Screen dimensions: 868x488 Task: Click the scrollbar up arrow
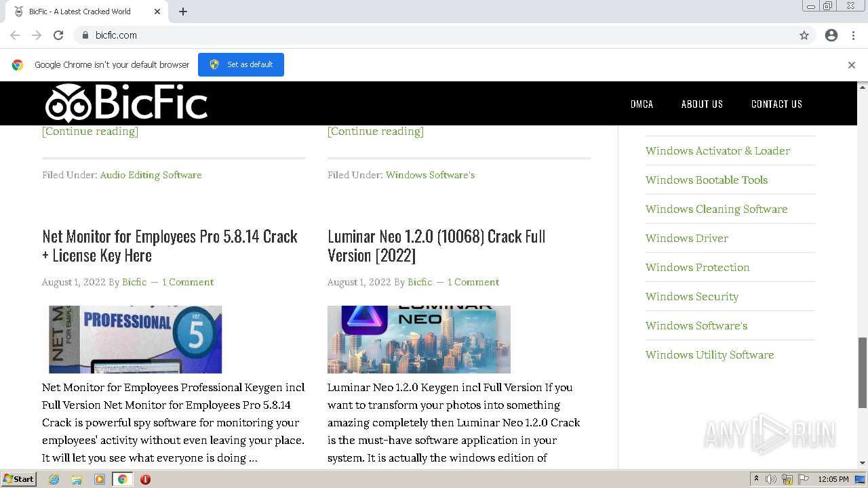point(863,87)
